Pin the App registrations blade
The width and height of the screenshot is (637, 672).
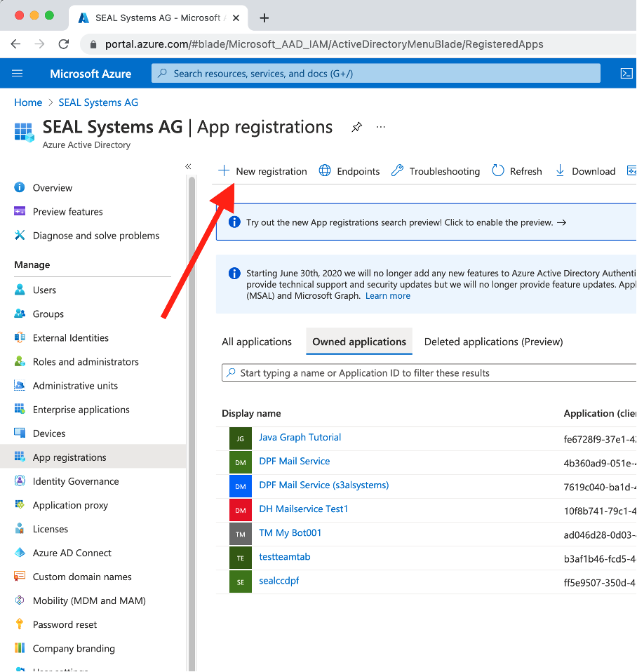coord(356,127)
